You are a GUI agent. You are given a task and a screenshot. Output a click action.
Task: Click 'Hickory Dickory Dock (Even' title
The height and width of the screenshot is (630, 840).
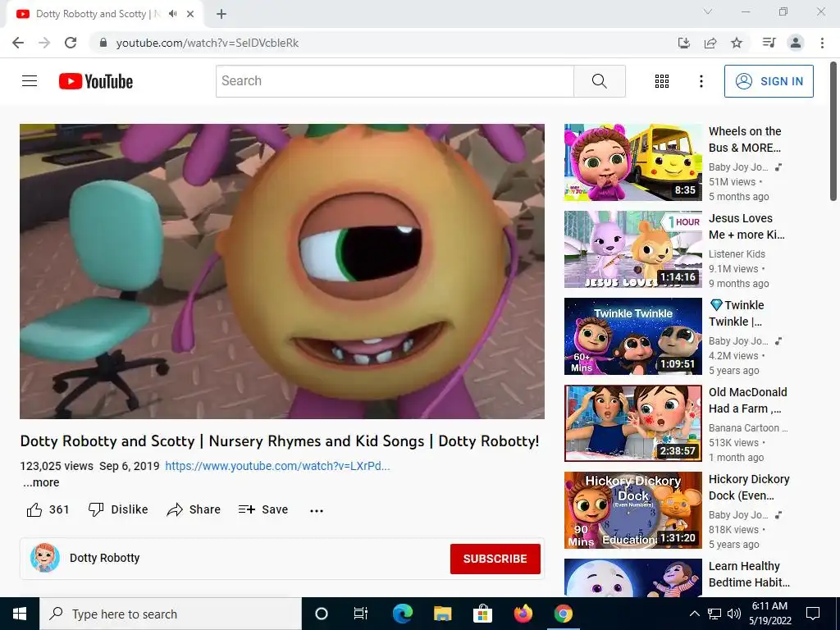click(x=749, y=487)
